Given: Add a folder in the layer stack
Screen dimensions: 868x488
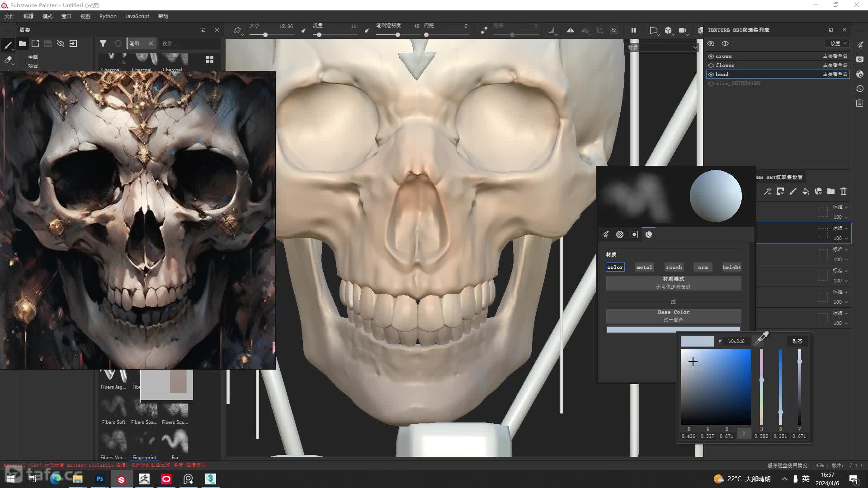Looking at the screenshot, I should [x=831, y=191].
